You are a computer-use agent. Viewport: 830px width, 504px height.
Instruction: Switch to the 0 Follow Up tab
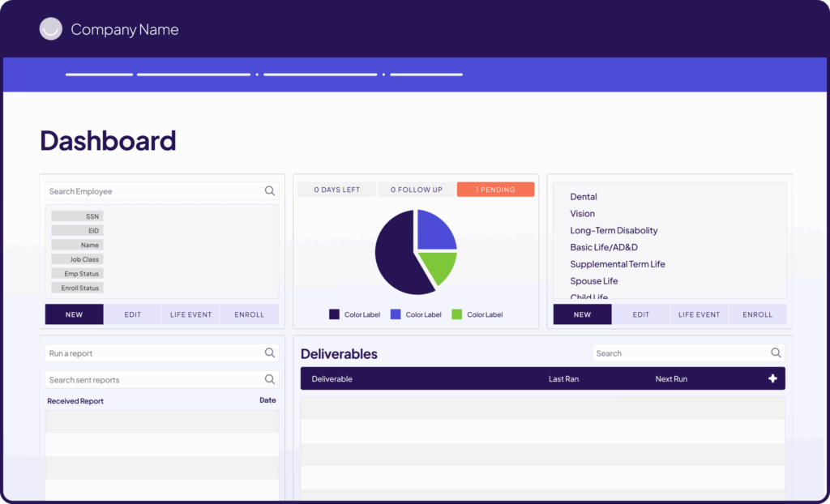click(417, 190)
